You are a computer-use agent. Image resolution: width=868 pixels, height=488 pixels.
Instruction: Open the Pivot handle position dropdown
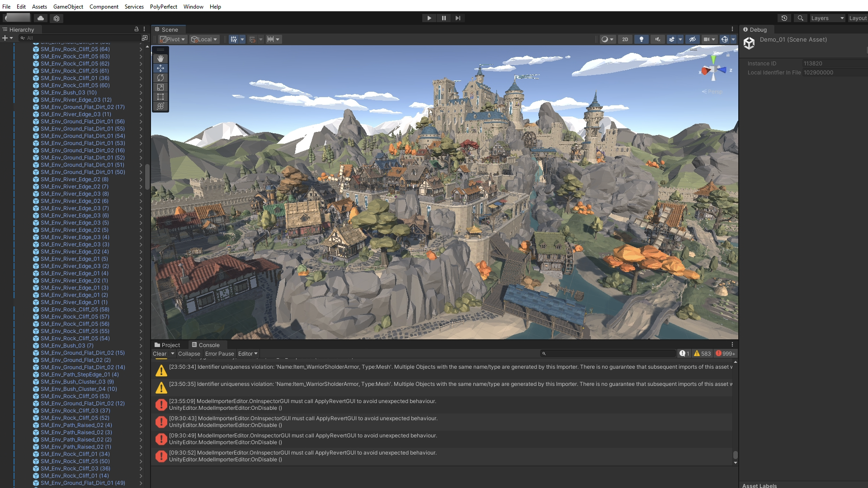tap(172, 39)
